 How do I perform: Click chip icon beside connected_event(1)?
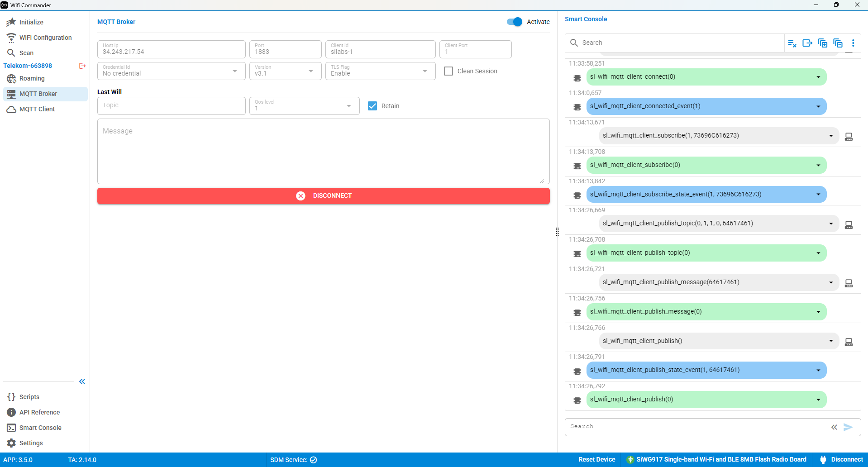577,107
